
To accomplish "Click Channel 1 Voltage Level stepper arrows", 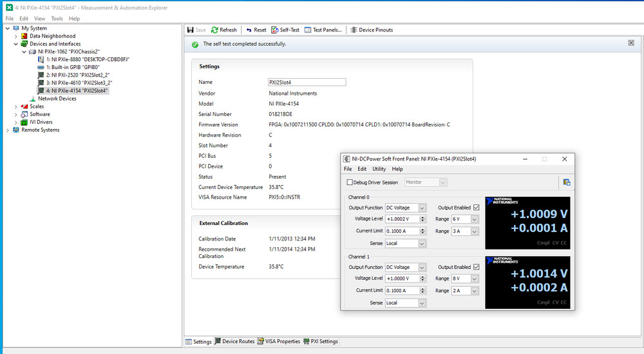I will coord(422,279).
